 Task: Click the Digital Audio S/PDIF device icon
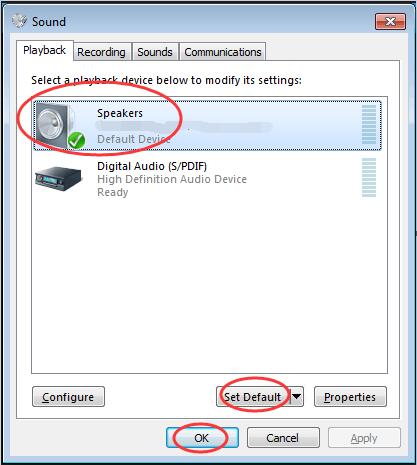(x=58, y=178)
